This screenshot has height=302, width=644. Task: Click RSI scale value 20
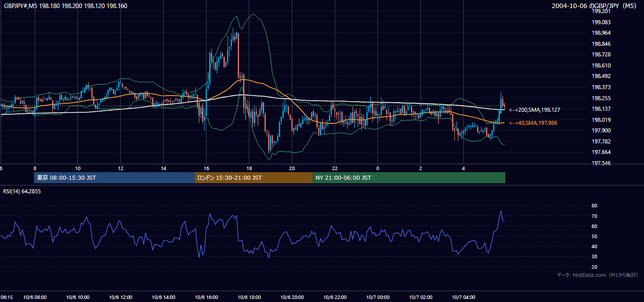pos(594,267)
